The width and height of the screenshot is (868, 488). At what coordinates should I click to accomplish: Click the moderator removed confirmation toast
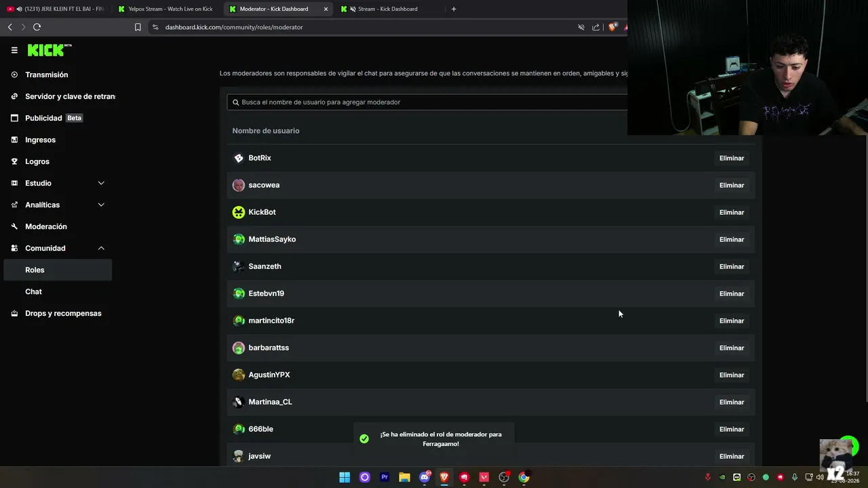(x=434, y=439)
